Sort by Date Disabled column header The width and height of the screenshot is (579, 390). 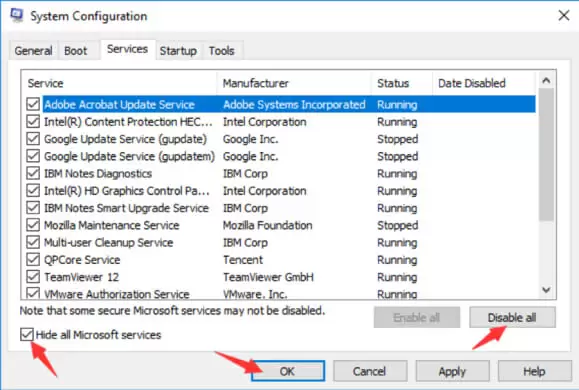coord(484,83)
